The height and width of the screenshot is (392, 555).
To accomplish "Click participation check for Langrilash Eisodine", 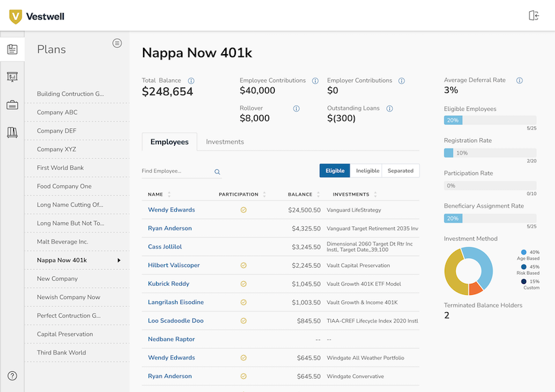I will pos(244,302).
